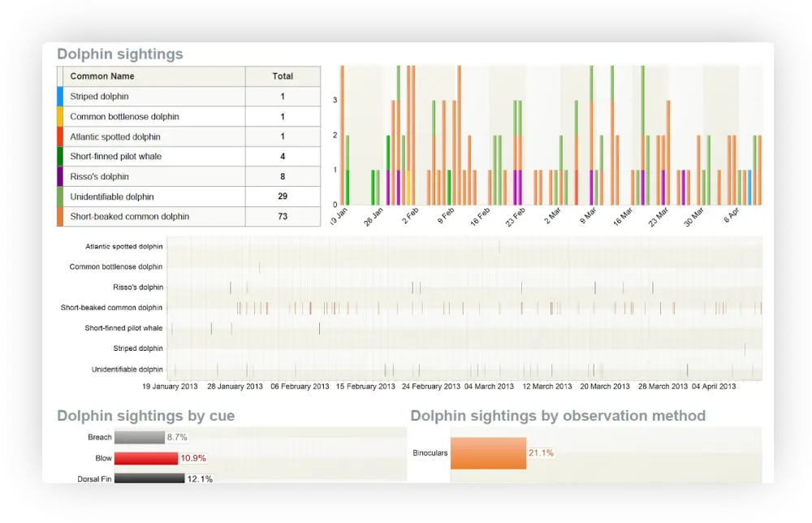Click the total value 29 cell
The image size is (812, 523).
(x=283, y=197)
